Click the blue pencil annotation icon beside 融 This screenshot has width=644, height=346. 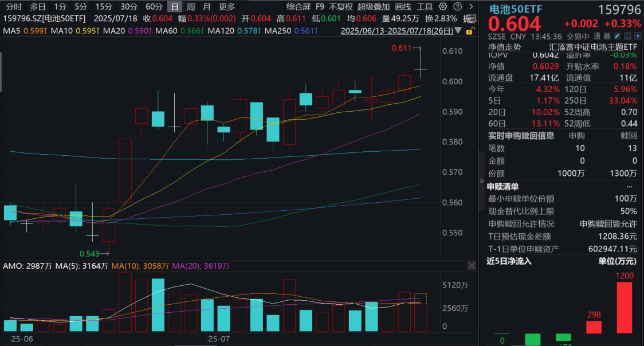(617, 36)
